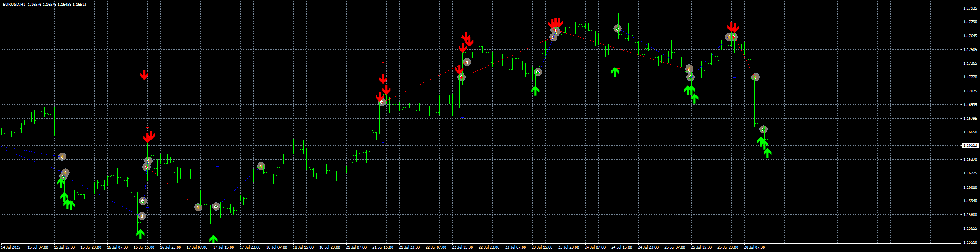Select the 23 Jul 07:00 time label

coord(516,247)
